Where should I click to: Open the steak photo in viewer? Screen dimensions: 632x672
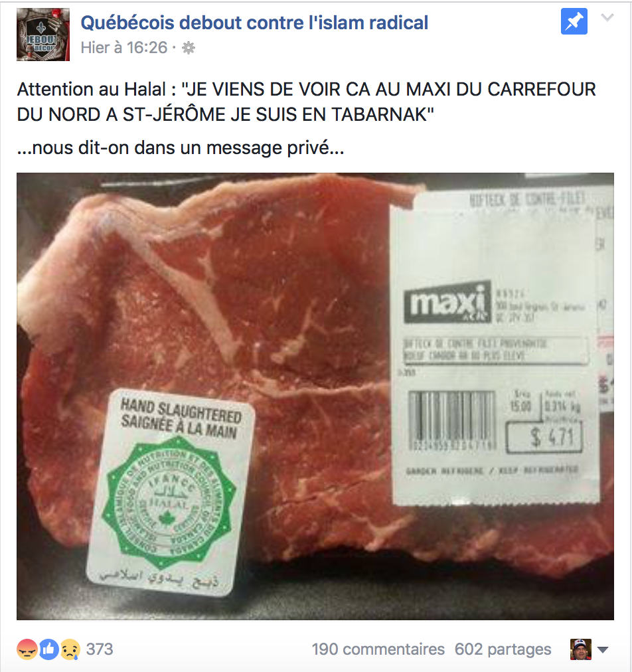[x=315, y=396]
